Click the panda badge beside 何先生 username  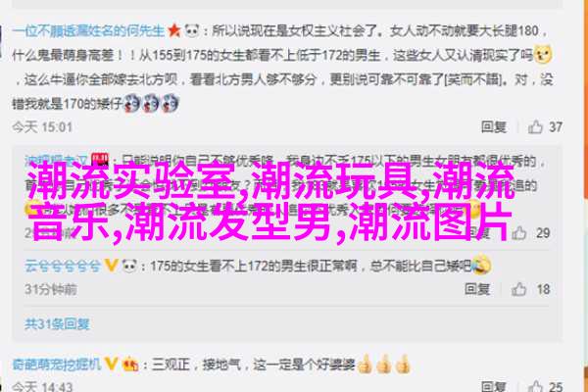[192, 30]
